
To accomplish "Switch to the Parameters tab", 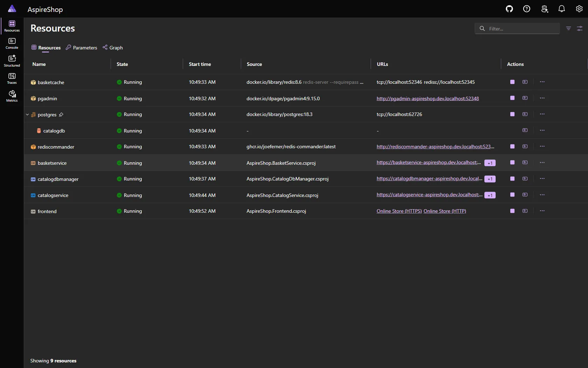I will tap(82, 48).
